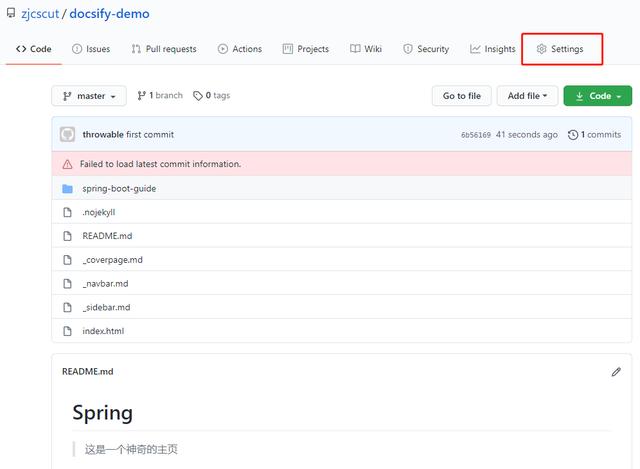Click the file icon beside index.html
This screenshot has height=469, width=640.
[67, 331]
